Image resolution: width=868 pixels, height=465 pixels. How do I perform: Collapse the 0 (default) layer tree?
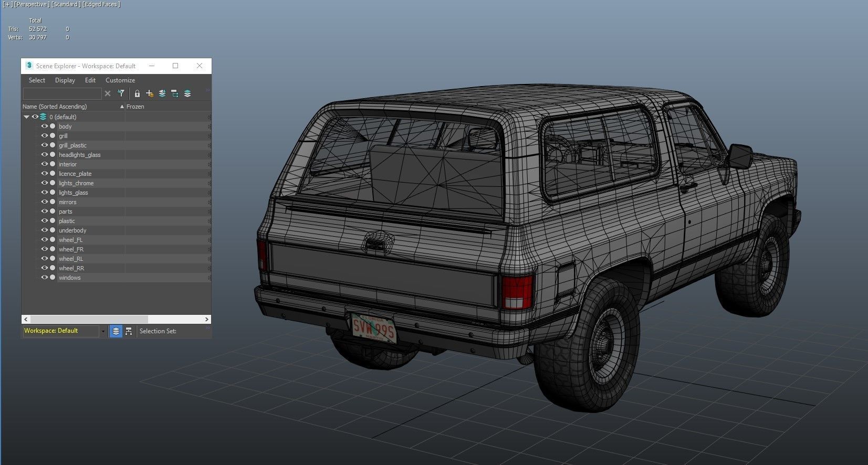tap(26, 117)
